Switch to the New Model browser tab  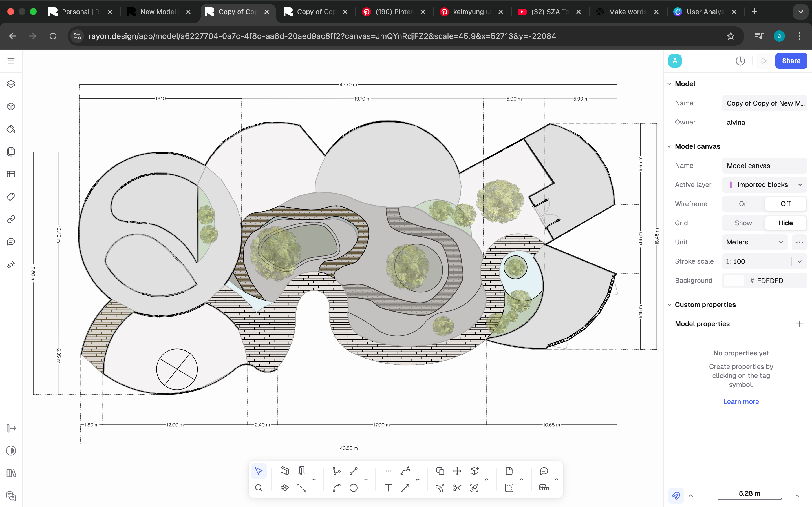click(158, 12)
